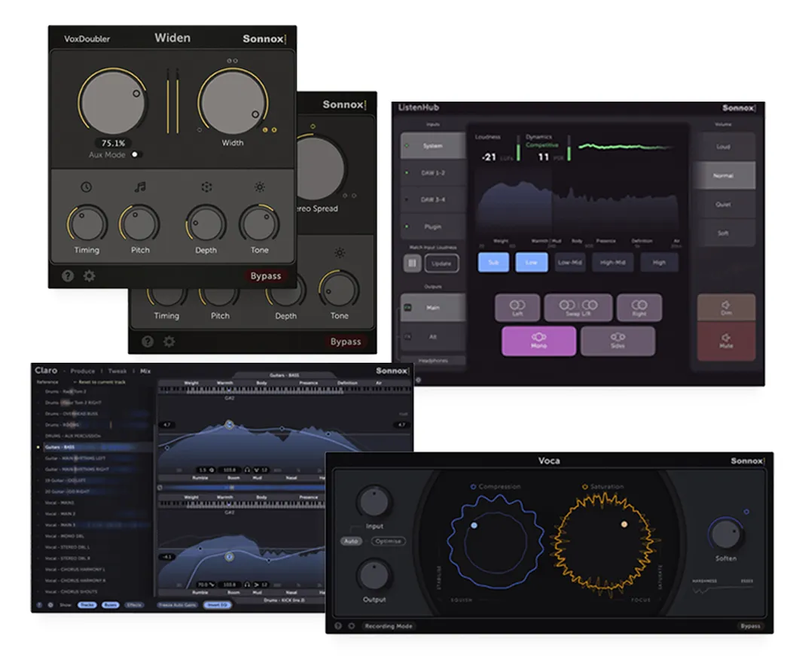Toggle Bypass in rear VoxDoubler window
Screen dimensions: 796x672
tap(345, 342)
